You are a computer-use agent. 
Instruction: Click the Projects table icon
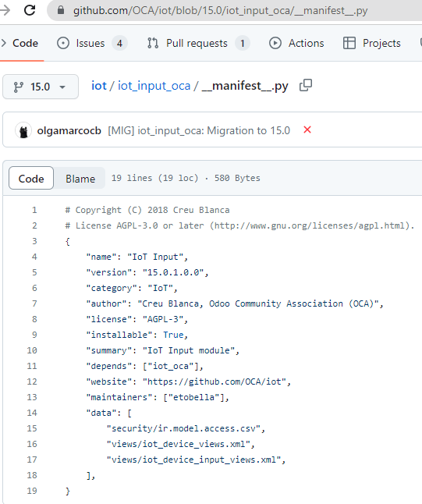tap(349, 43)
